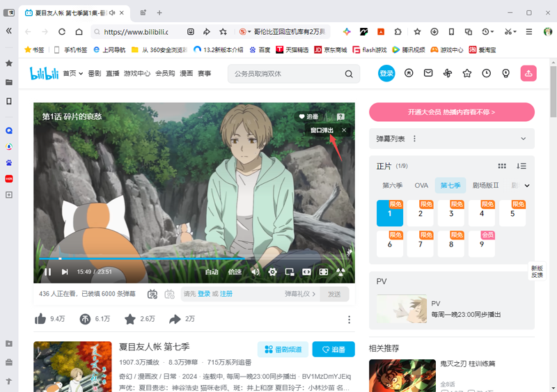Open 直播 in top navigation

113,74
